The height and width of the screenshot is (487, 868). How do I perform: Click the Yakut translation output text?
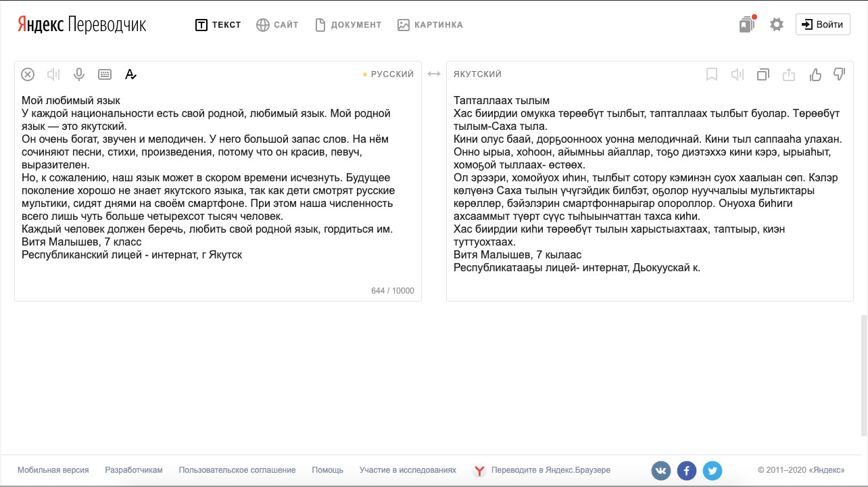tap(649, 184)
